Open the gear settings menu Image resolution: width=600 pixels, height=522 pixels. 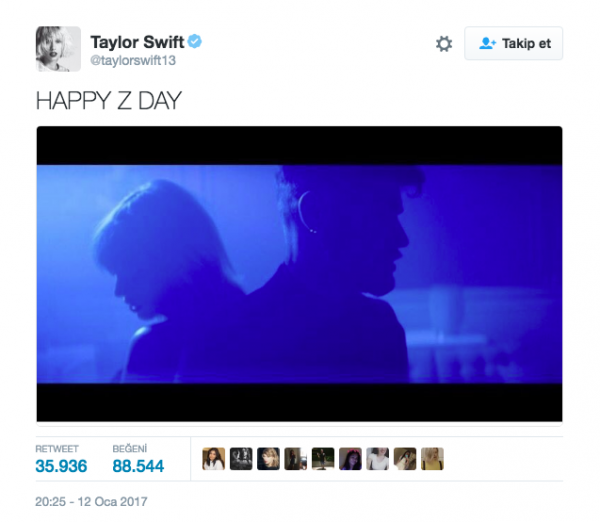(444, 44)
